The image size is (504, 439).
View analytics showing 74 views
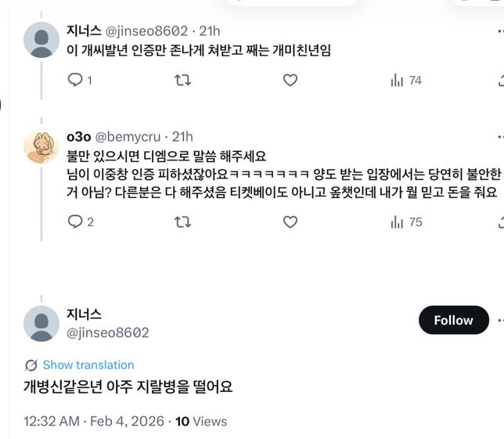coord(405,80)
